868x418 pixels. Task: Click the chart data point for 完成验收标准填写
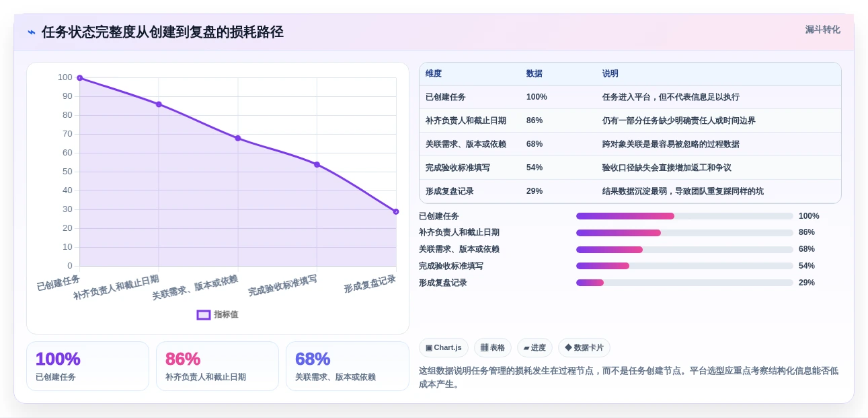pyautogui.click(x=317, y=164)
